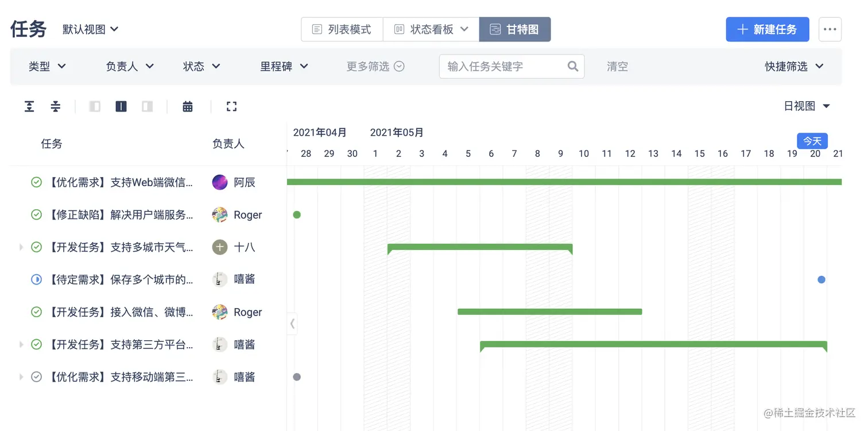
Task: Click the 负责人 column header
Action: [228, 144]
